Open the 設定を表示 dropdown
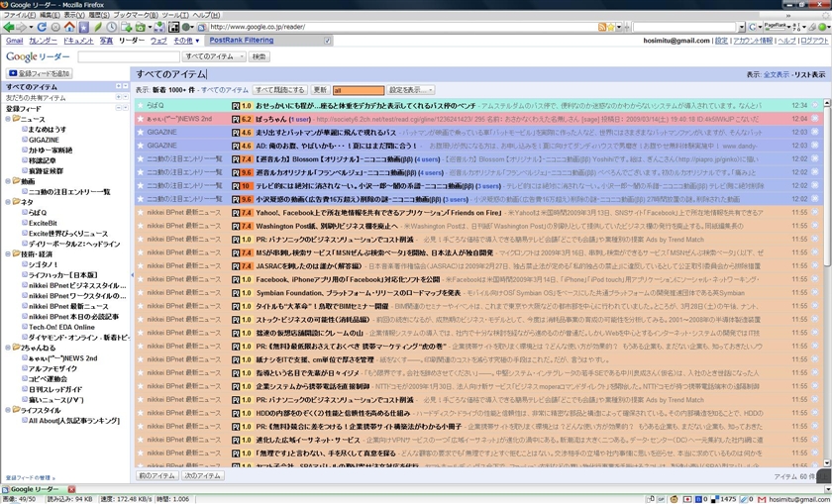This screenshot has width=832, height=504. [x=411, y=90]
